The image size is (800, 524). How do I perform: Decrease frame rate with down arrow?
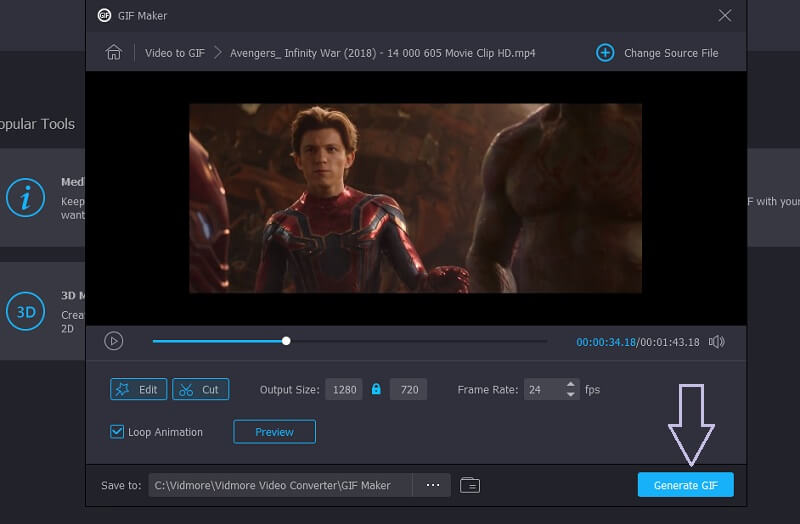pyautogui.click(x=571, y=394)
